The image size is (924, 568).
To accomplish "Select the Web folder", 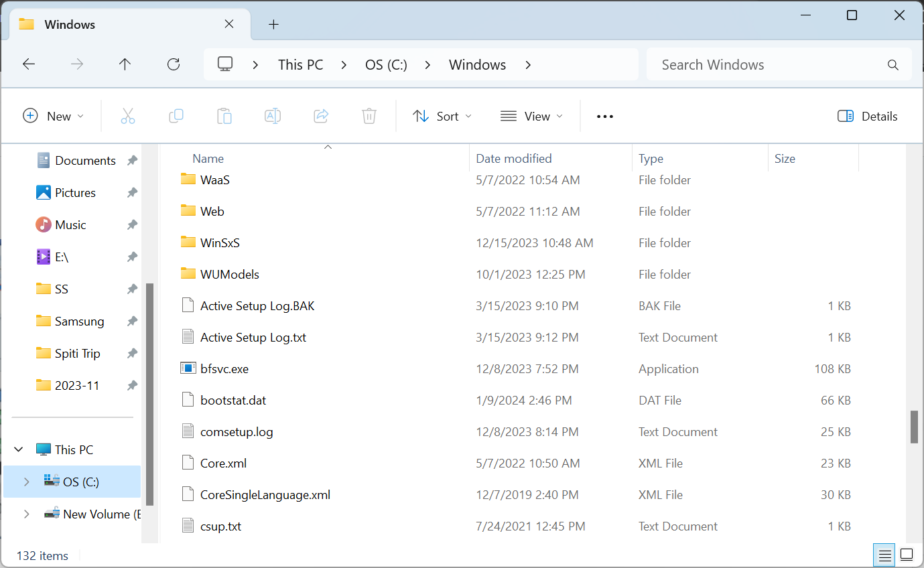I will 212,211.
